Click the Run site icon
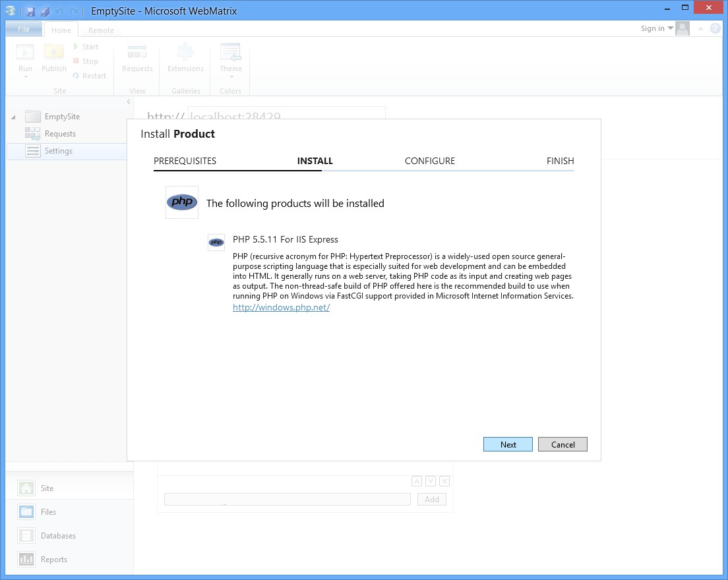728x580 pixels. 25,53
